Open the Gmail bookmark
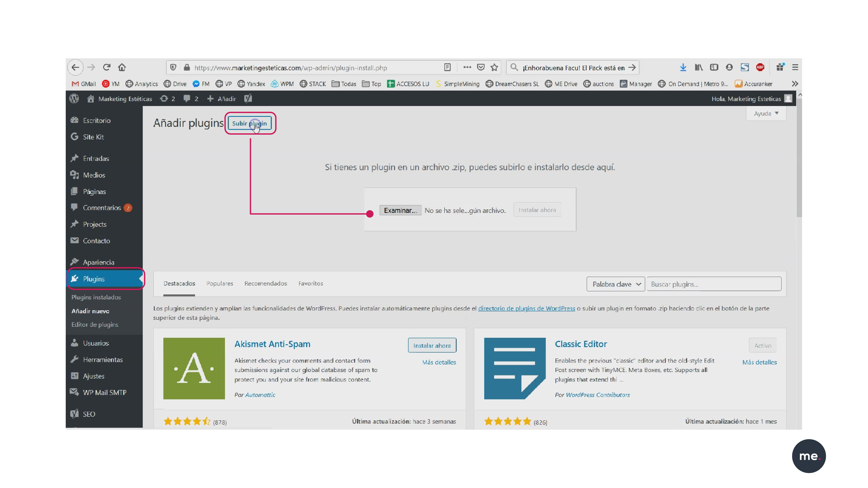Viewport: 868px width, 488px height. point(84,84)
